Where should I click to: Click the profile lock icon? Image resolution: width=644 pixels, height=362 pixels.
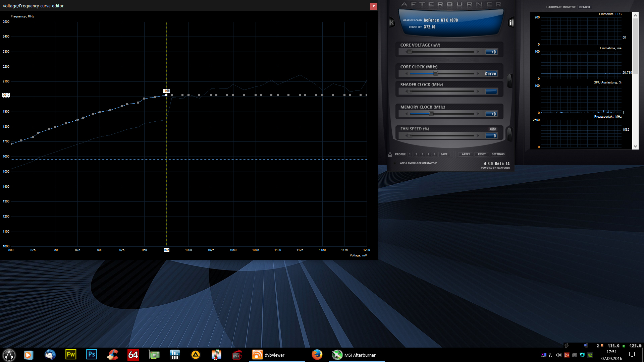pyautogui.click(x=390, y=155)
